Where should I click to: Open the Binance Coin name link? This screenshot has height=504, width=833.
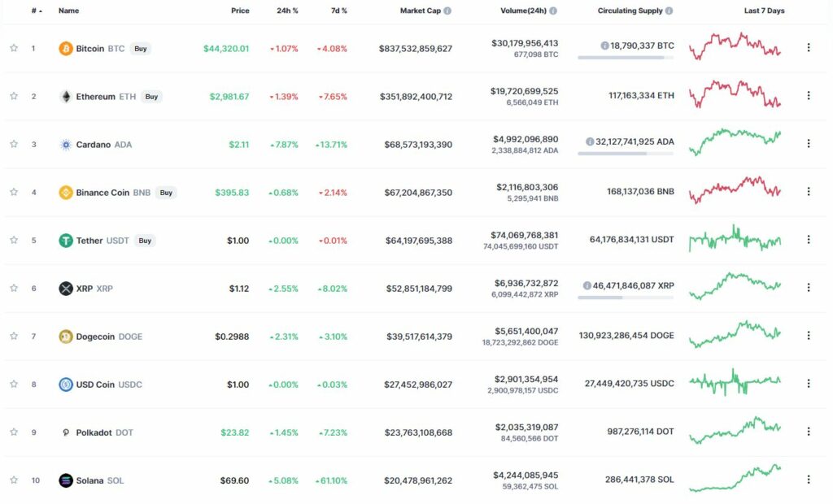point(102,193)
